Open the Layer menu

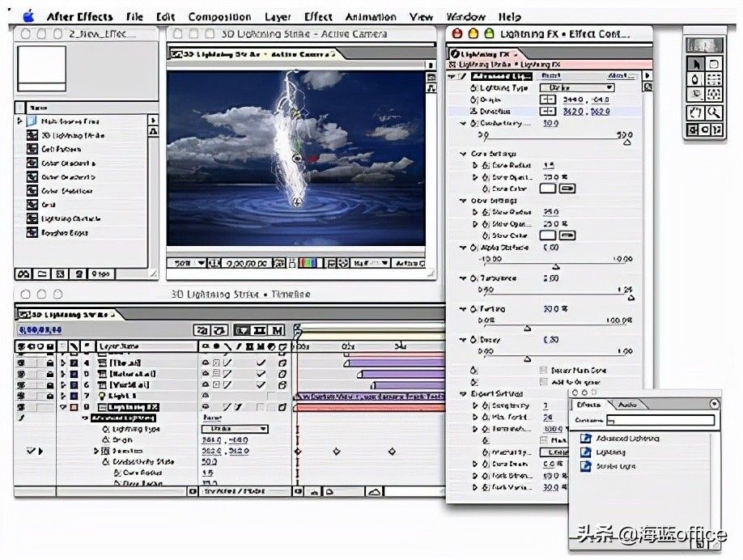(278, 16)
